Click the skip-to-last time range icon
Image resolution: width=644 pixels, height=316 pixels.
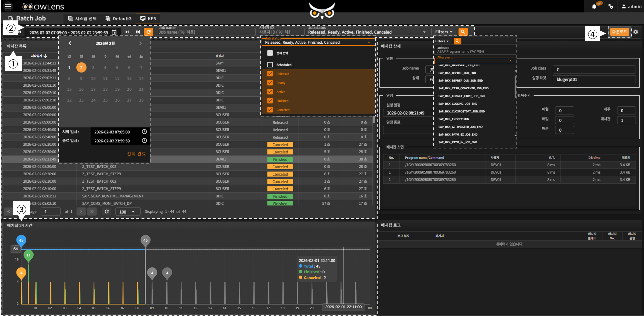[x=138, y=32]
